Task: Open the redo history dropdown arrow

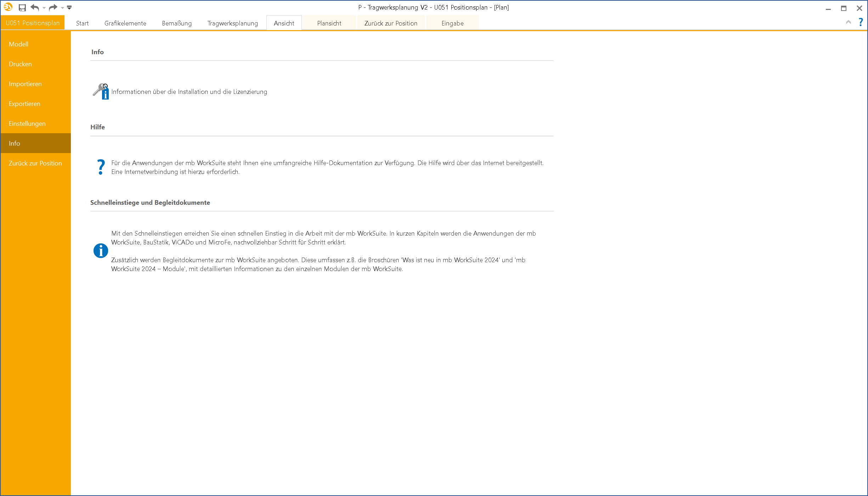Action: (x=62, y=8)
